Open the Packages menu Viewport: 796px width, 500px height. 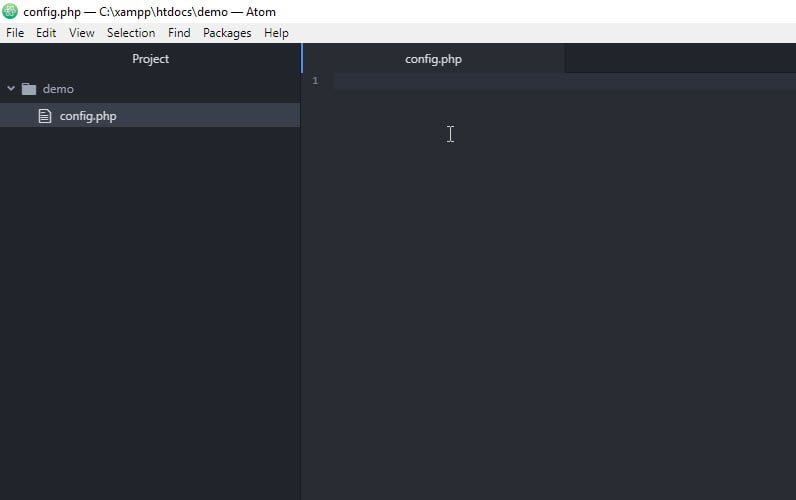point(227,33)
